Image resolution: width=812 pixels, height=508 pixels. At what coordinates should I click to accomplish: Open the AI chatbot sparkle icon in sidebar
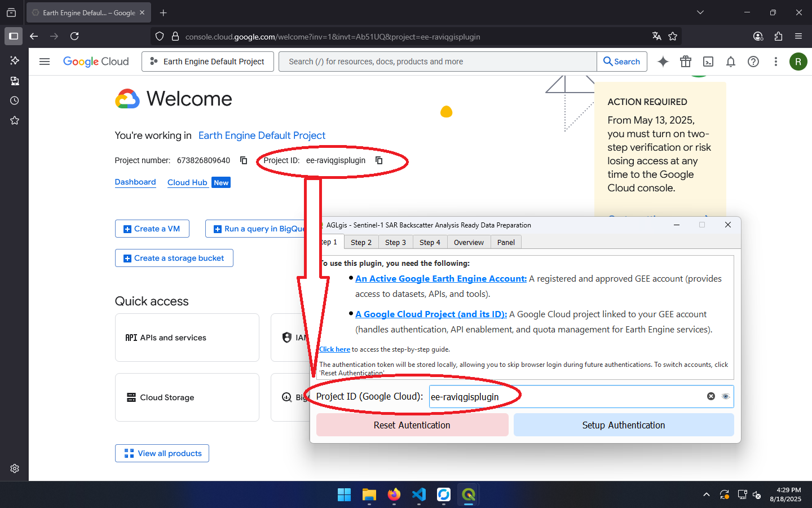point(15,60)
